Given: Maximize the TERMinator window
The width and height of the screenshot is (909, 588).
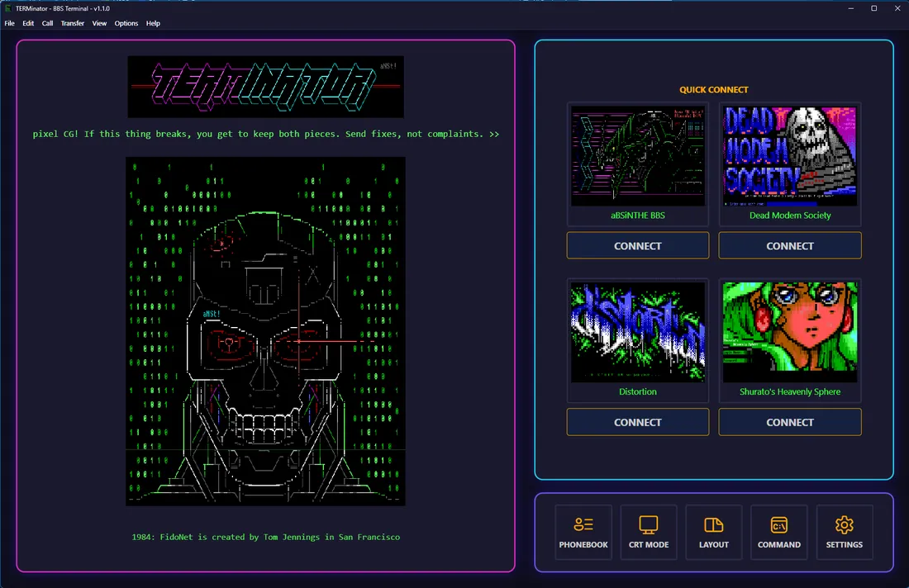Looking at the screenshot, I should click(x=874, y=8).
